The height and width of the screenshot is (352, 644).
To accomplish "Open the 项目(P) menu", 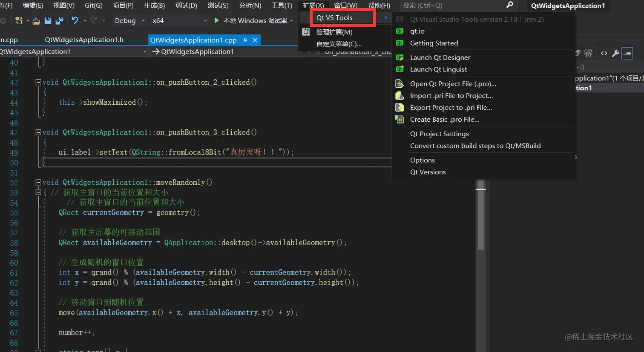I will [123, 6].
